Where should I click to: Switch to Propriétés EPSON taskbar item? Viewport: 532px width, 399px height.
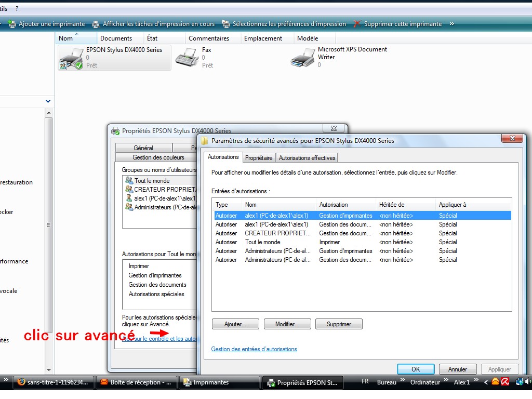pyautogui.click(x=303, y=382)
